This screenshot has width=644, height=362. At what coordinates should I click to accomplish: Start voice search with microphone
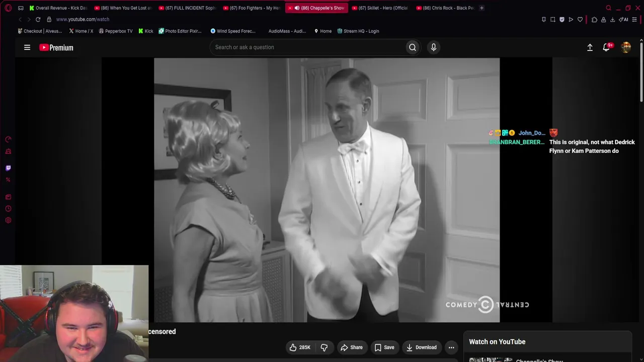pyautogui.click(x=434, y=47)
